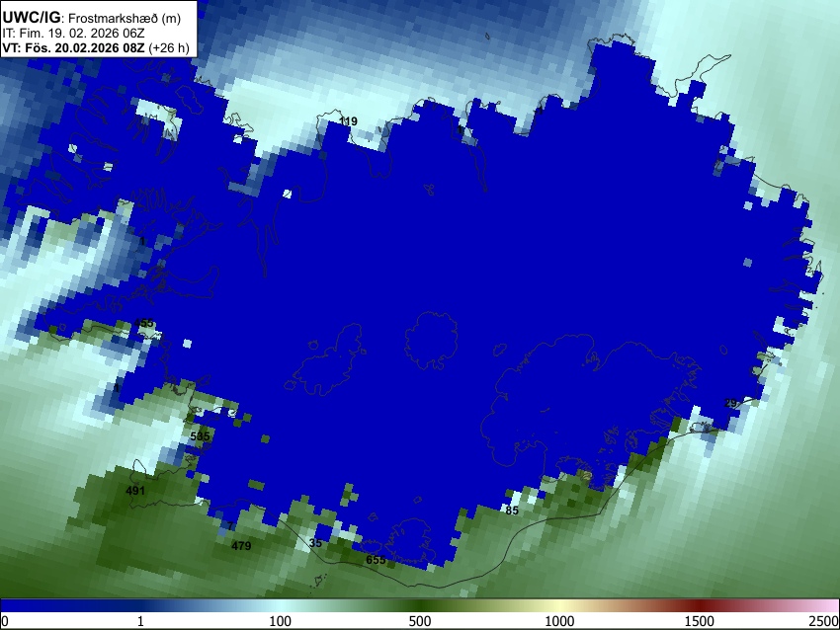Click the 455 value on the map
Image resolution: width=840 pixels, height=630 pixels.
point(144,323)
